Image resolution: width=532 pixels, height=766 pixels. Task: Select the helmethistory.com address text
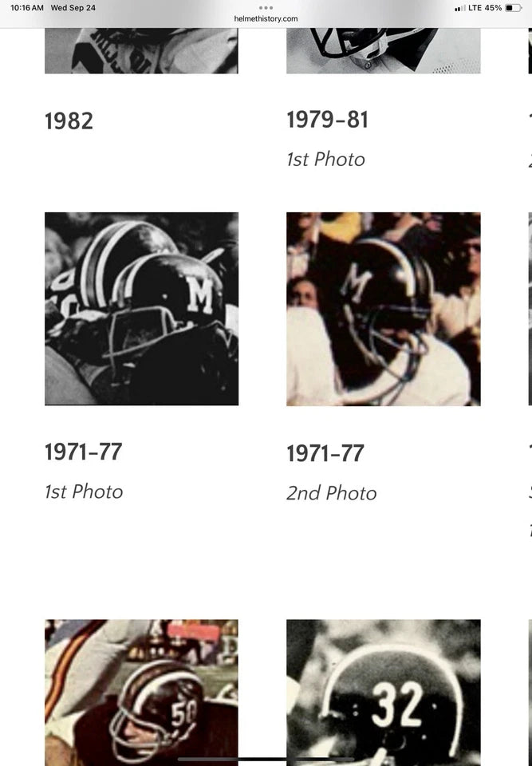[x=266, y=18]
